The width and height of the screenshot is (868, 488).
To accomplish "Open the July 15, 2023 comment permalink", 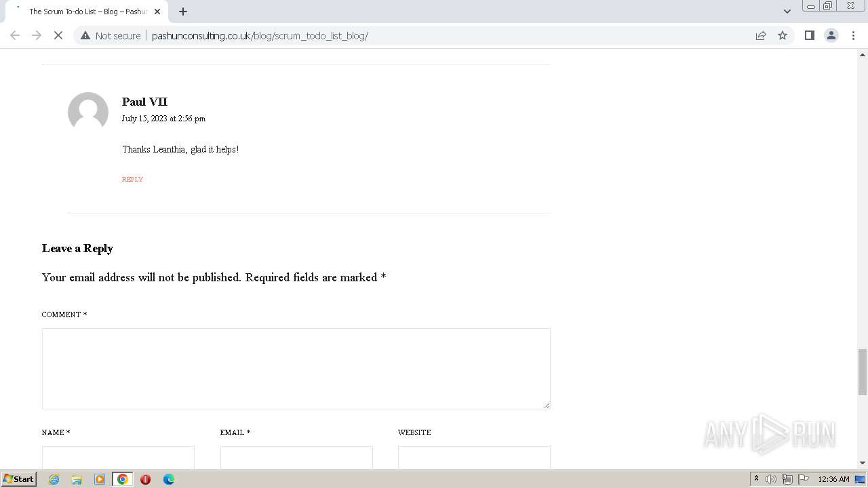I will tap(163, 118).
